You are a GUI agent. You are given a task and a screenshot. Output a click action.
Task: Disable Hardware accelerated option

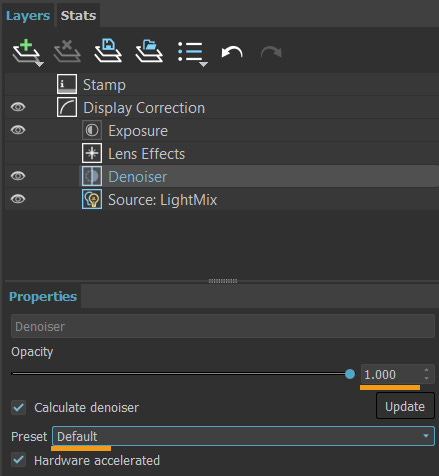point(18,460)
